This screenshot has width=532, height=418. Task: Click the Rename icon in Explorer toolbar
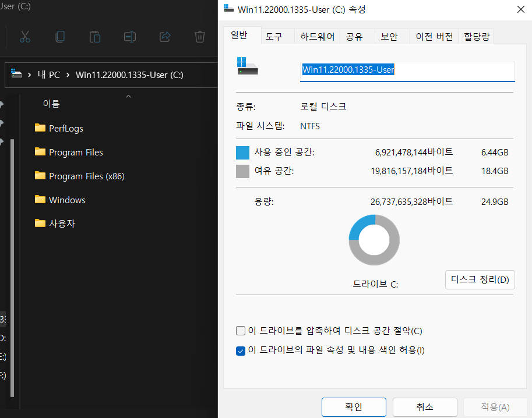click(130, 37)
